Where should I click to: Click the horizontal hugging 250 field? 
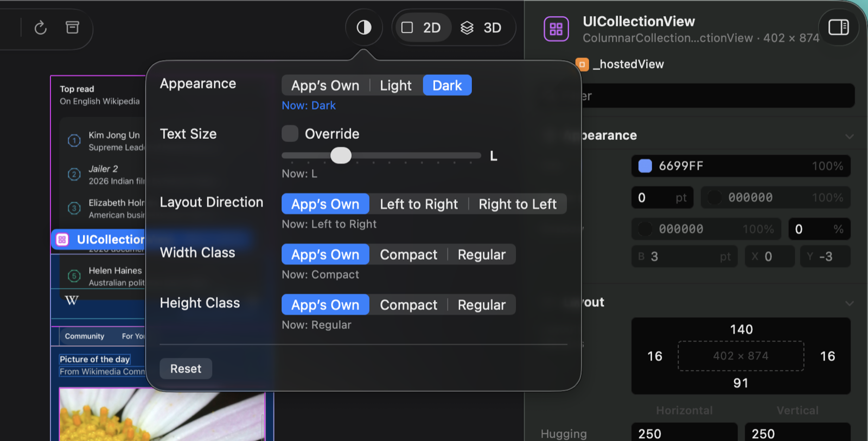coord(685,433)
